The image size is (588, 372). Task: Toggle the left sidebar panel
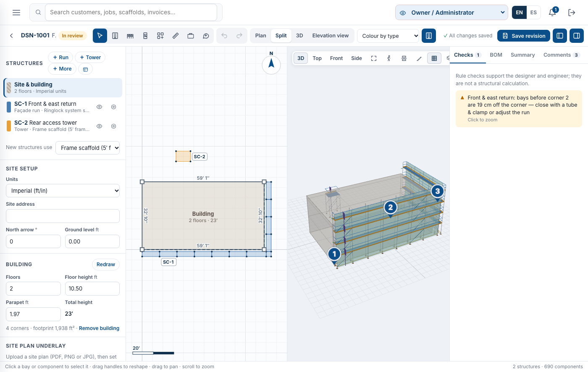[x=560, y=36]
